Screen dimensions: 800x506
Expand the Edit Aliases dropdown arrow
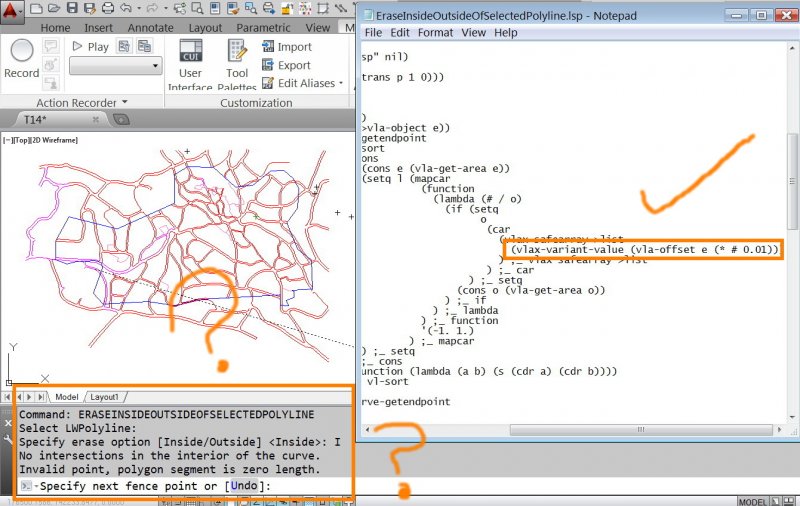point(341,83)
